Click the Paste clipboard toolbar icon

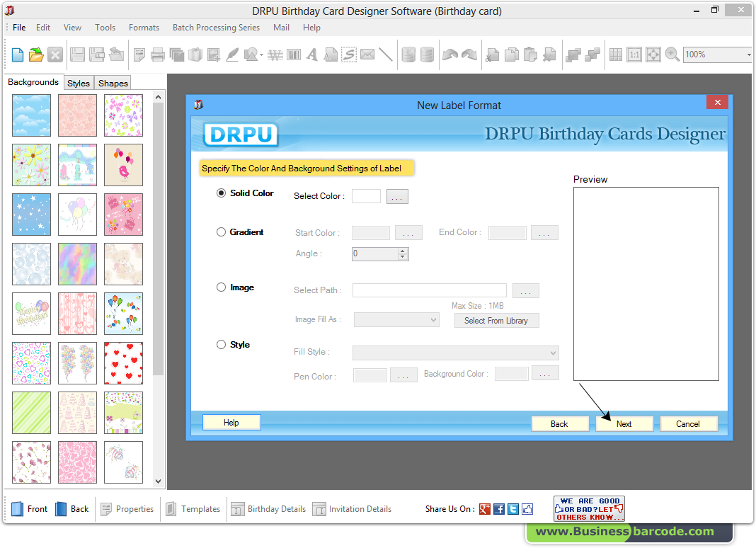pyautogui.click(x=530, y=55)
